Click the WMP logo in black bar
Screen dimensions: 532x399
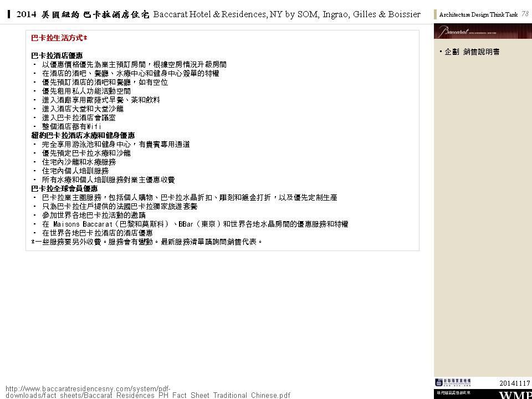pos(515,395)
